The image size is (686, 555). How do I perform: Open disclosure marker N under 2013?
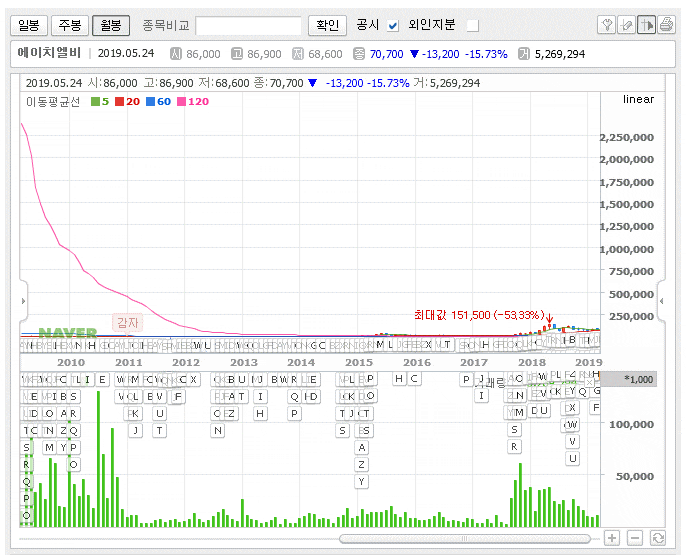(x=217, y=430)
